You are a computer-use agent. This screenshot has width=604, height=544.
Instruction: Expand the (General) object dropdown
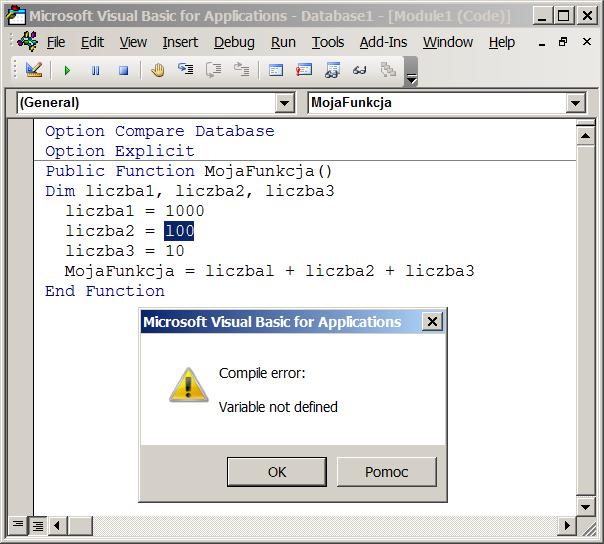(x=285, y=103)
